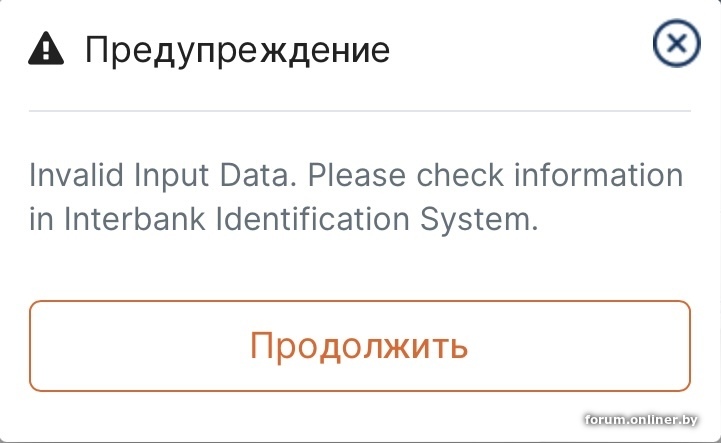Select the black exclamation triangle beside the title
This screenshot has height=443, width=721.
click(44, 48)
